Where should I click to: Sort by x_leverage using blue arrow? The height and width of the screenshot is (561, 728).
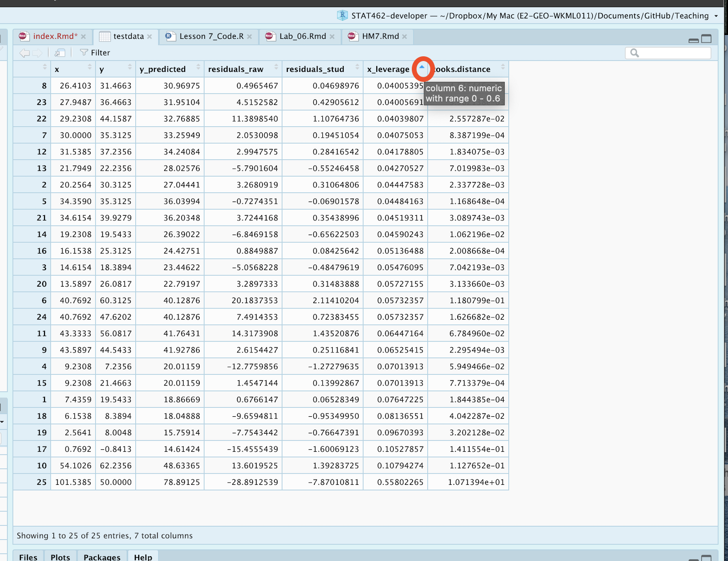422,68
